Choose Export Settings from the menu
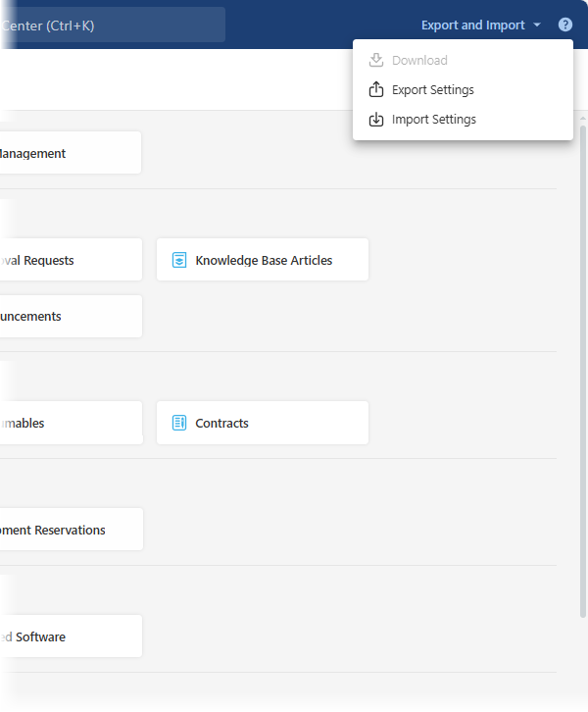 click(433, 90)
